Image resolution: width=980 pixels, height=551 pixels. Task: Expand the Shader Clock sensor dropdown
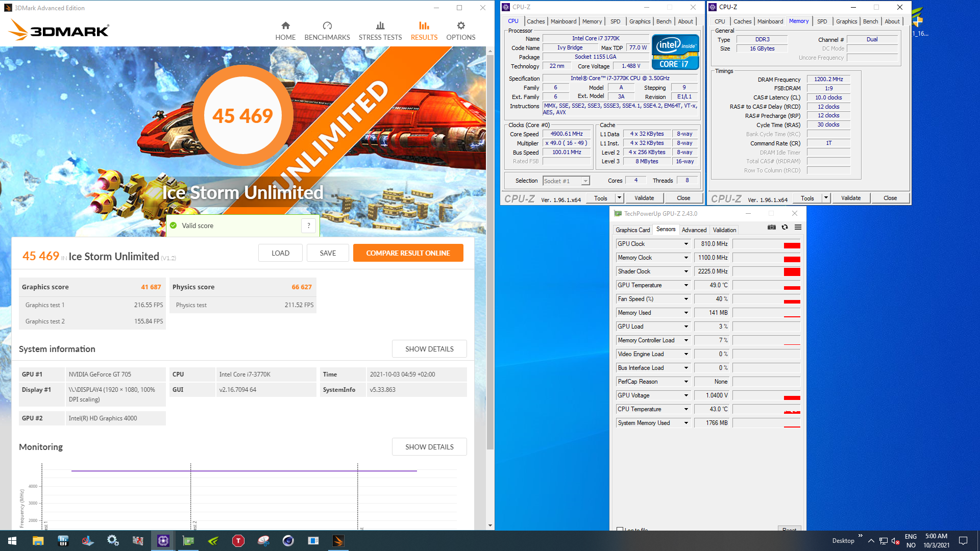(686, 271)
